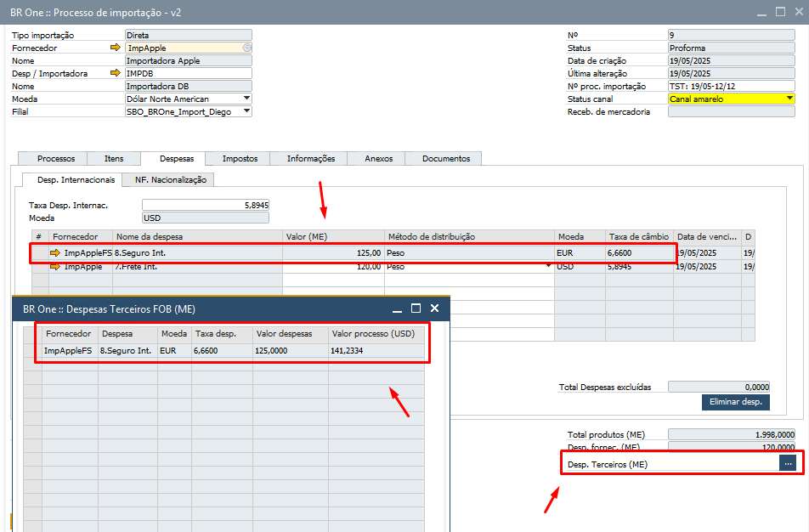Close the Despesas Terceiros FOB window
809x532 pixels.
(x=434, y=308)
